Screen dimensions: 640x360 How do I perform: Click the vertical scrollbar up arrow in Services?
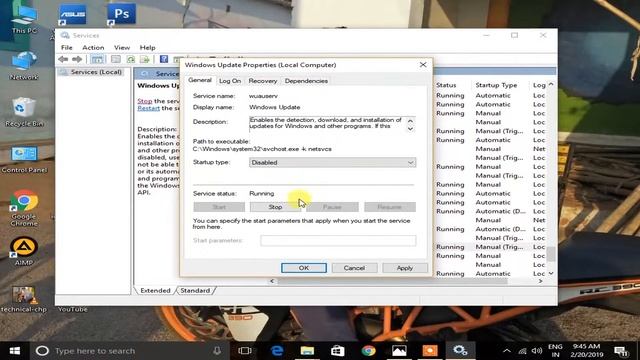click(x=551, y=84)
